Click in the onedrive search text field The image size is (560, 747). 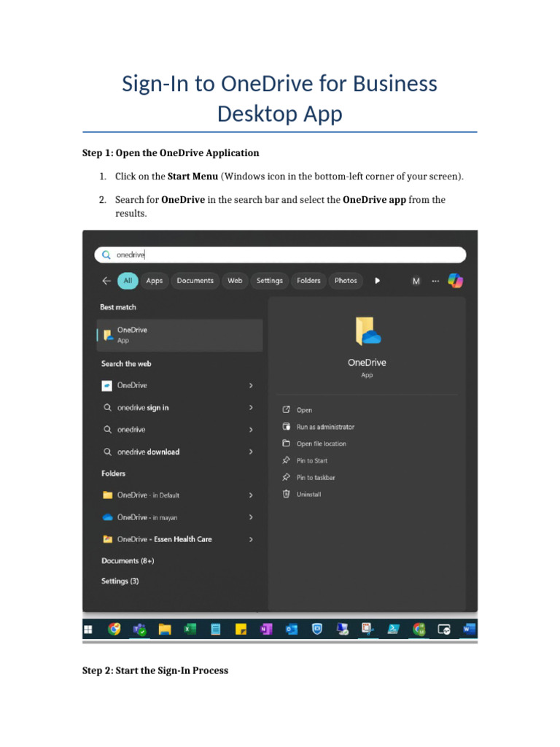(x=280, y=255)
